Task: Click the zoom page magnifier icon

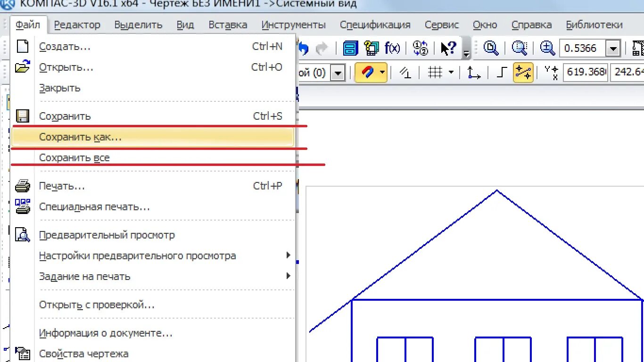Action: point(491,48)
